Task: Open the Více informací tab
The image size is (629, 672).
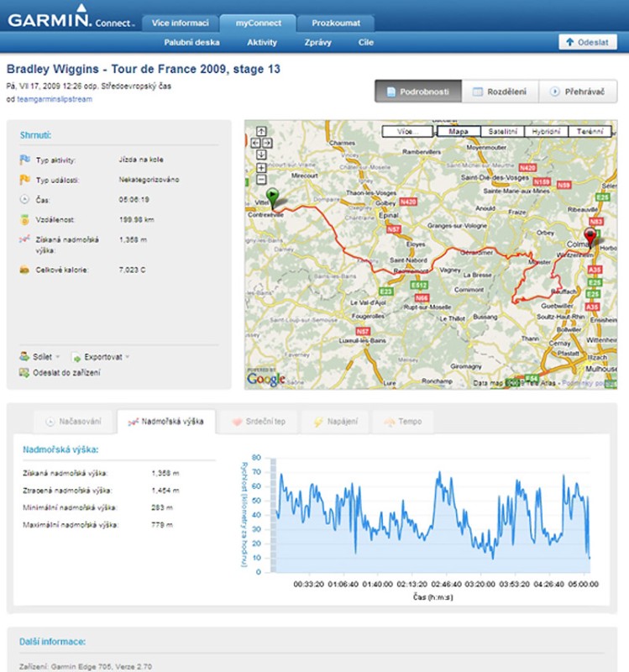Action: 181,24
